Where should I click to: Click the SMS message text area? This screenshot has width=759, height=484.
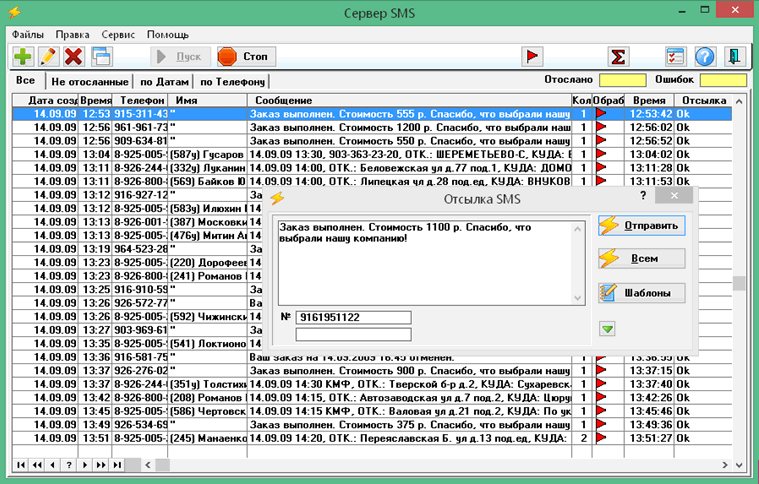(426, 263)
